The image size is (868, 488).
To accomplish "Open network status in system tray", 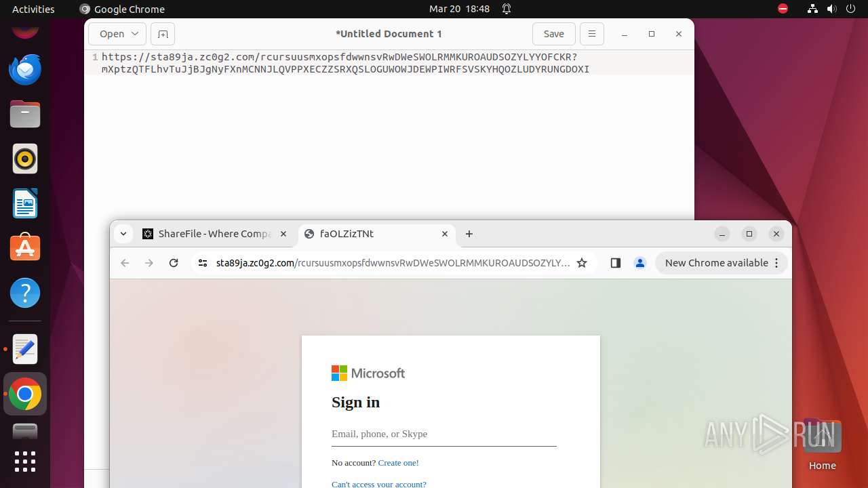I will coord(812,9).
